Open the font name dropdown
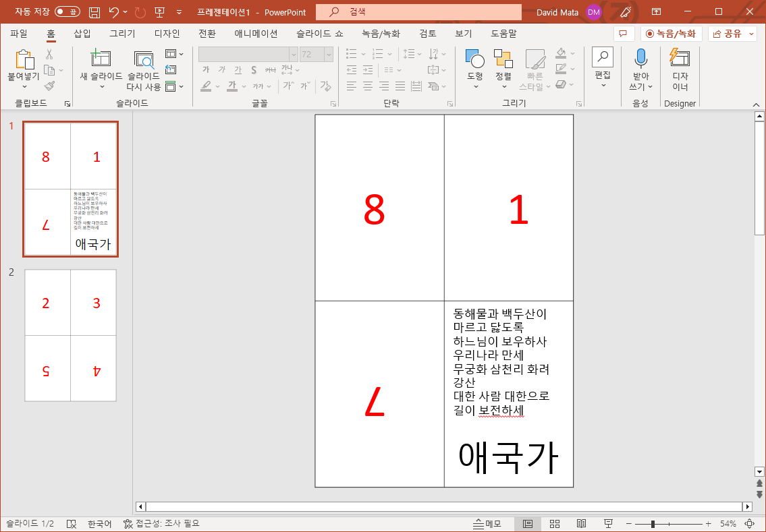This screenshot has width=766, height=532. click(293, 54)
